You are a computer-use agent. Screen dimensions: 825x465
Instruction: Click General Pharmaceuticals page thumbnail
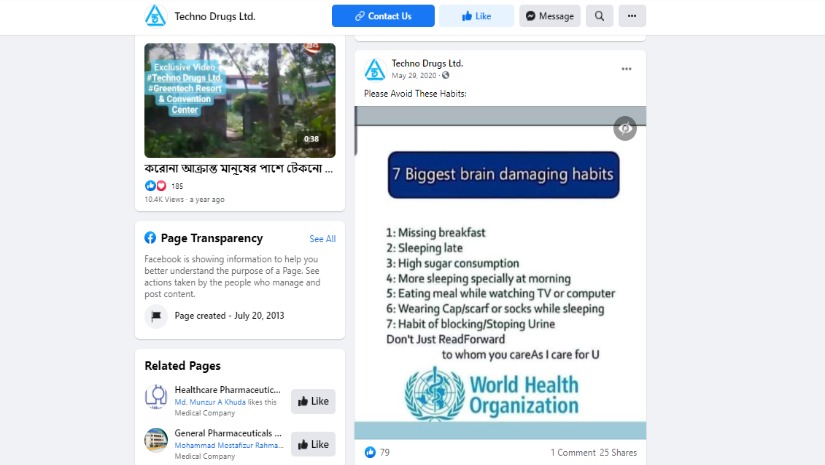[156, 440]
